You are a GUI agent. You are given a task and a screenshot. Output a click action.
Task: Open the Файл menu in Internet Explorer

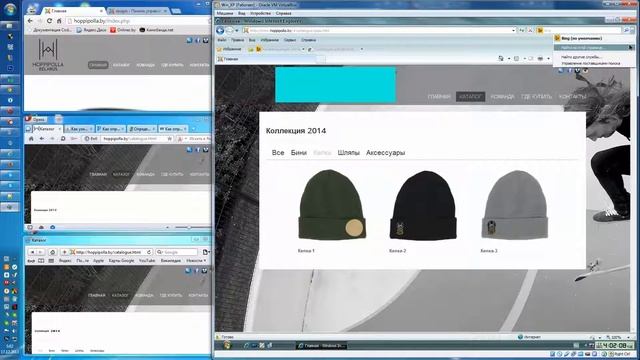(222, 40)
